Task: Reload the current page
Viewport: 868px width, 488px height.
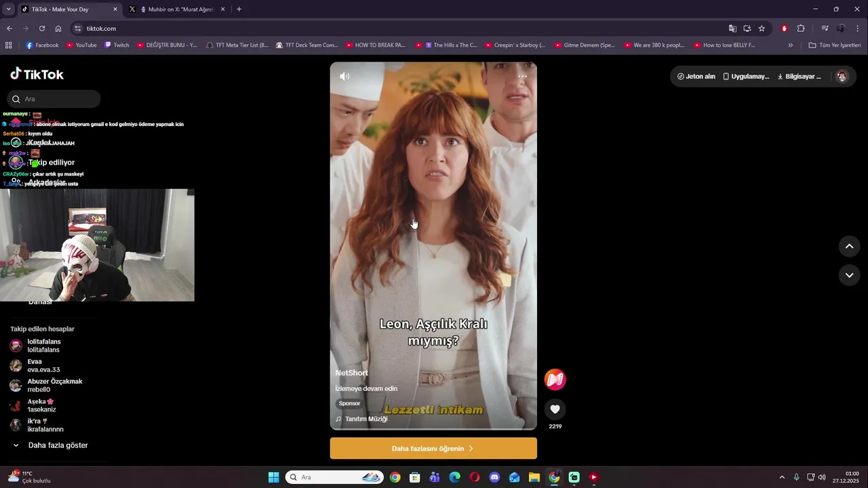Action: coord(42,28)
